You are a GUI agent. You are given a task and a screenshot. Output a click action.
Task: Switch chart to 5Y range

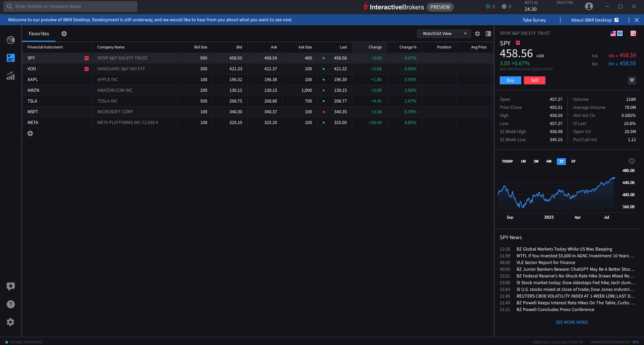pos(574,161)
